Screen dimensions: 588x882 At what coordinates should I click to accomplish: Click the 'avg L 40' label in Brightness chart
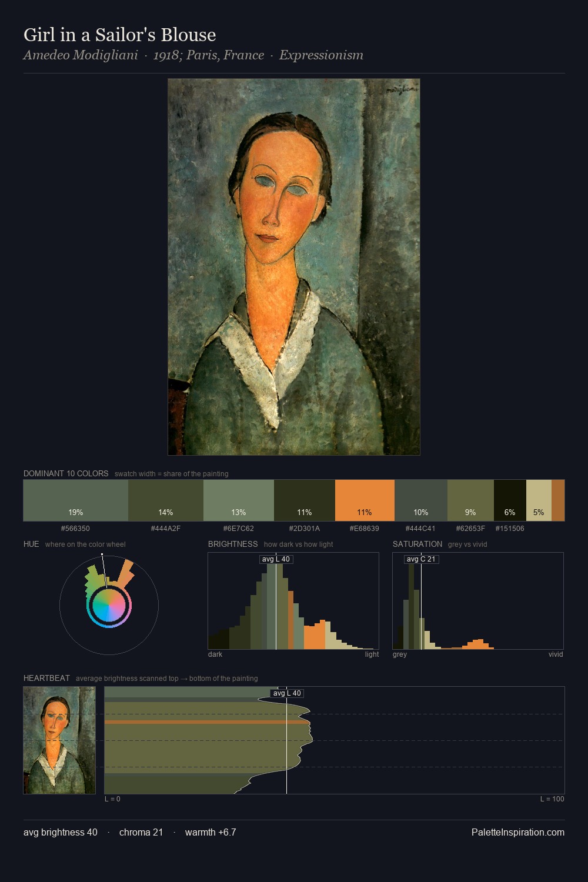click(x=276, y=559)
